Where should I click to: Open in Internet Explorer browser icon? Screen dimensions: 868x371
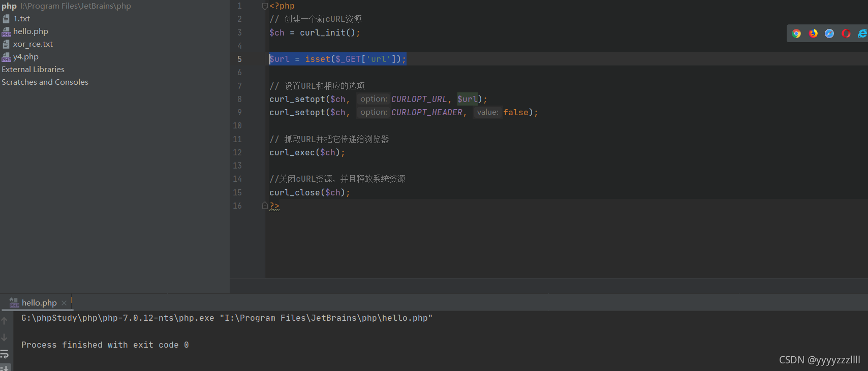click(862, 33)
